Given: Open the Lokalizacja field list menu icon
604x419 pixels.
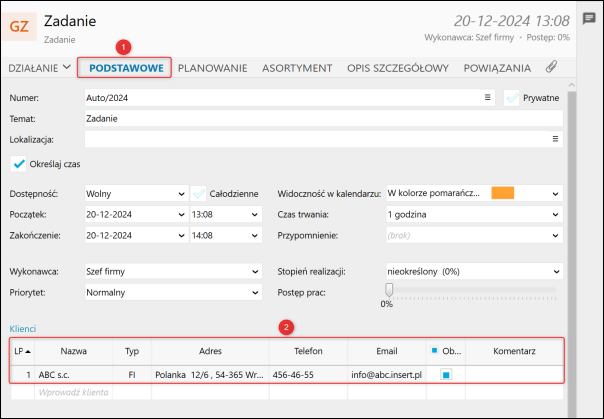Looking at the screenshot, I should [x=555, y=139].
